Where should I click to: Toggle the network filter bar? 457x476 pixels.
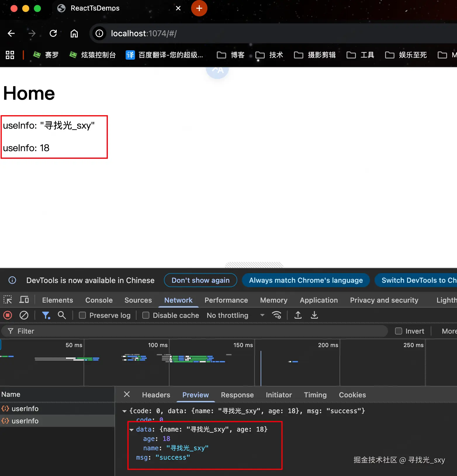tap(46, 315)
